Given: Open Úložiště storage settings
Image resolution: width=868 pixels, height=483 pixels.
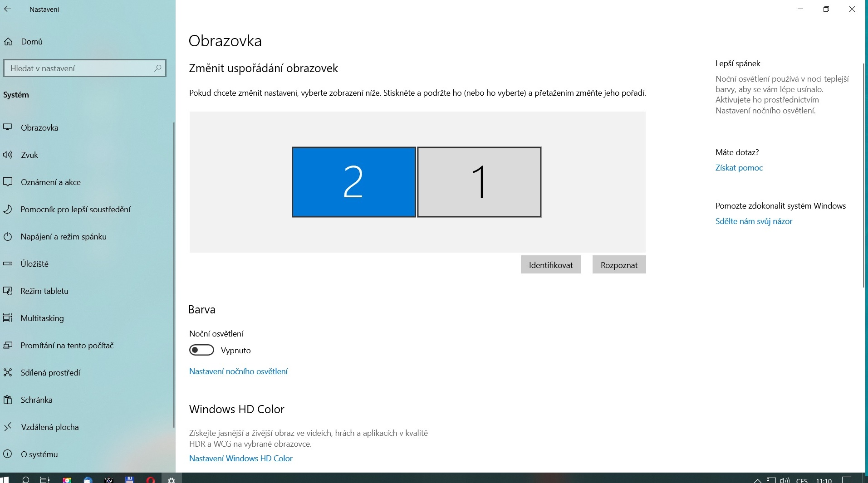Looking at the screenshot, I should (x=34, y=264).
